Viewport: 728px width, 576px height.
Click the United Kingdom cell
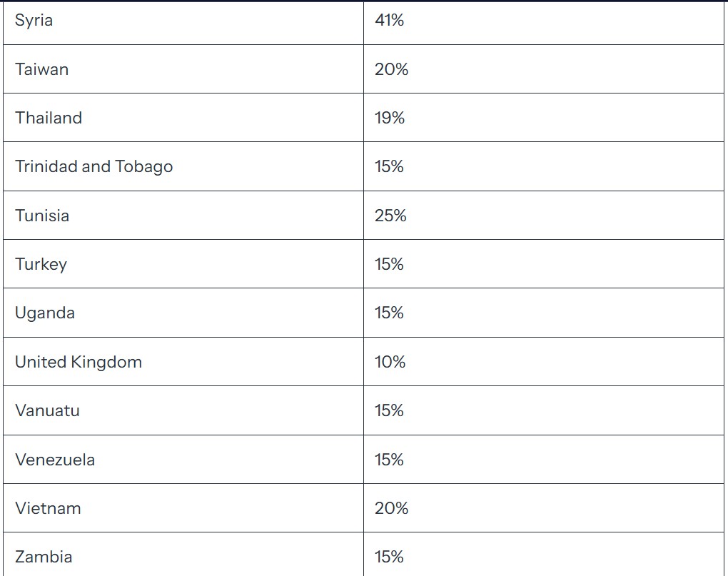(183, 362)
